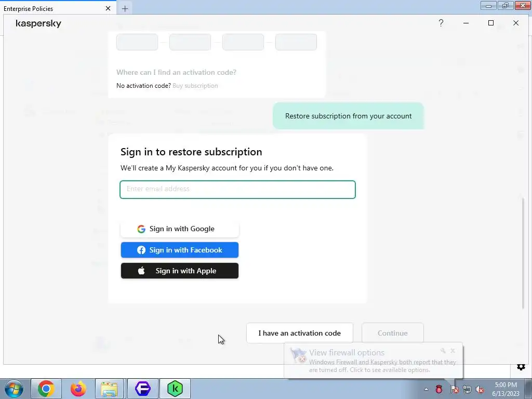Sign in with Facebook
Viewport: 532px width, 399px height.
(x=180, y=250)
